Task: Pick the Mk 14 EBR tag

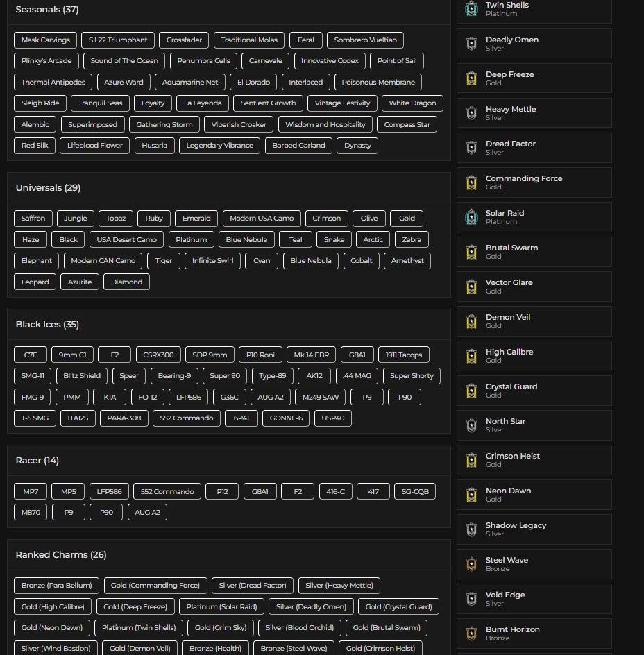Action: point(312,355)
